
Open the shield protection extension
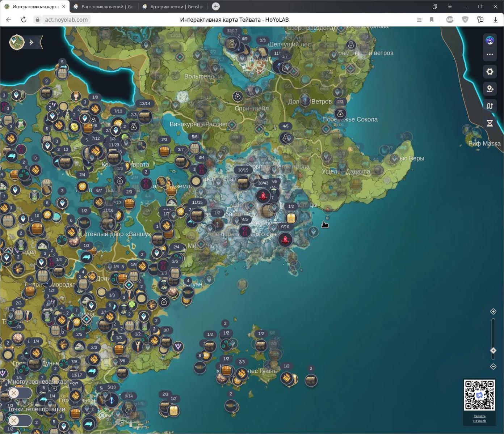pyautogui.click(x=465, y=20)
